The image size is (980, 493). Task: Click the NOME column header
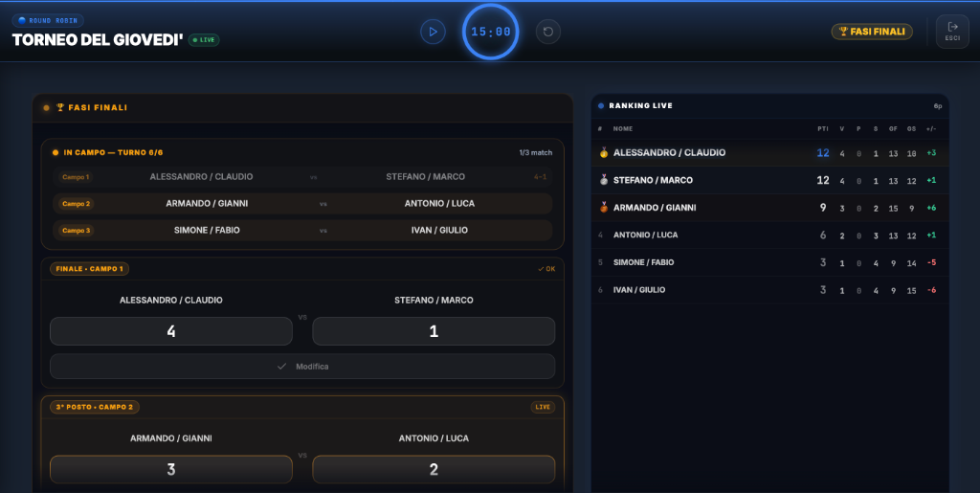(622, 128)
